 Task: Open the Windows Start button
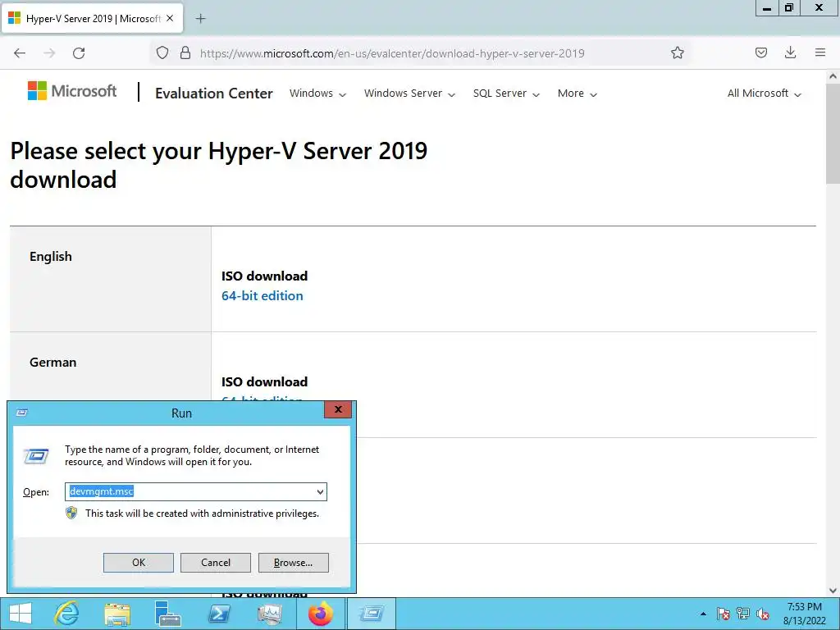point(21,614)
